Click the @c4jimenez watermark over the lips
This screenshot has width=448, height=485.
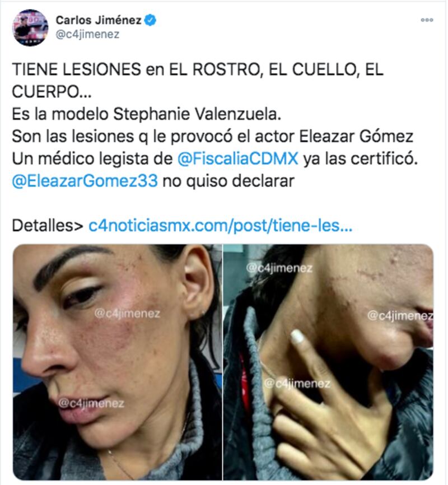pyautogui.click(x=91, y=403)
